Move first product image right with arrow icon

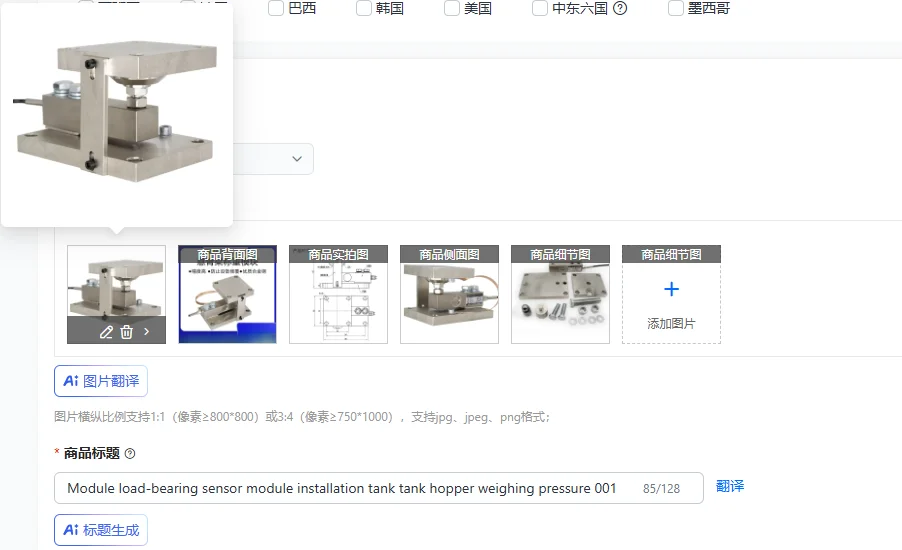(147, 331)
